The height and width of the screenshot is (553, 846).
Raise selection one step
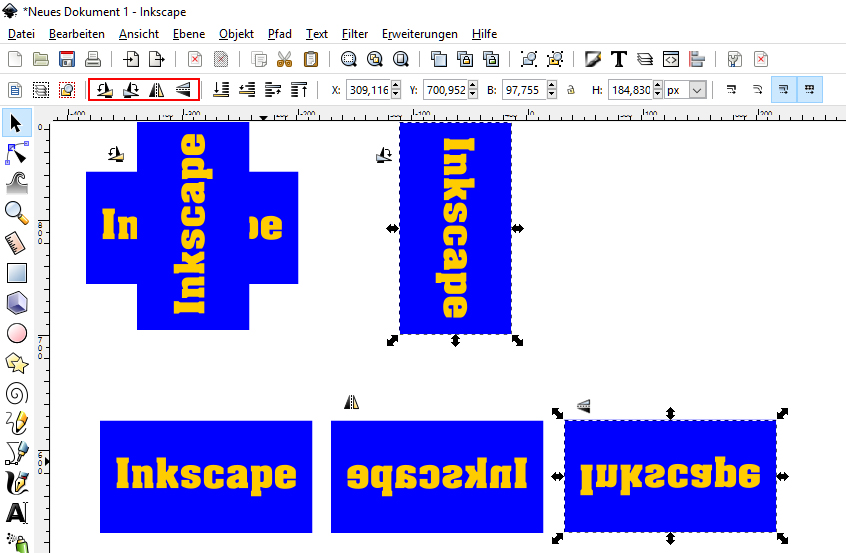click(273, 90)
